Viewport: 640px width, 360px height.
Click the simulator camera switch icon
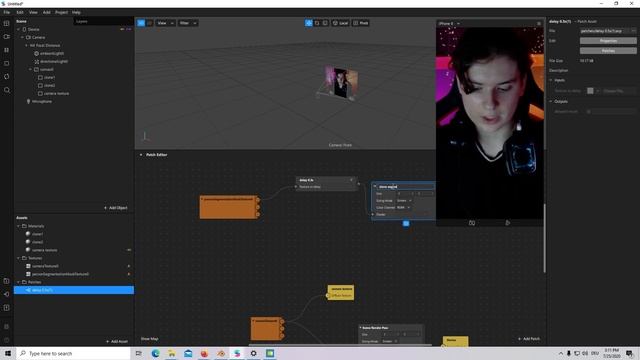point(472,223)
